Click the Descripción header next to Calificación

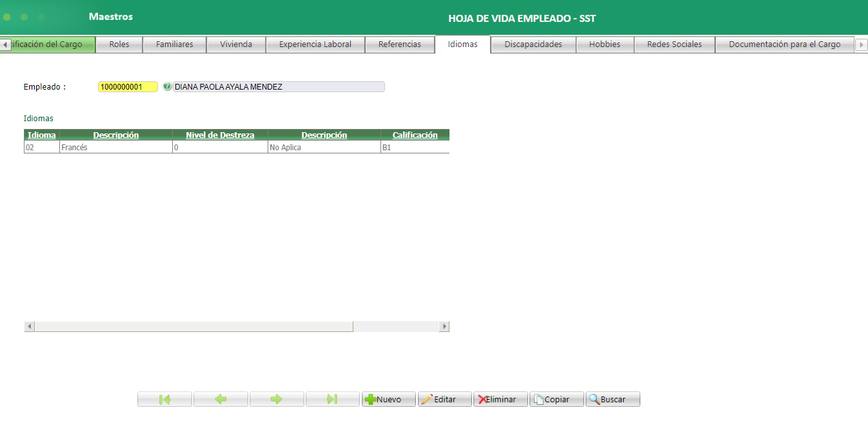[x=324, y=135]
